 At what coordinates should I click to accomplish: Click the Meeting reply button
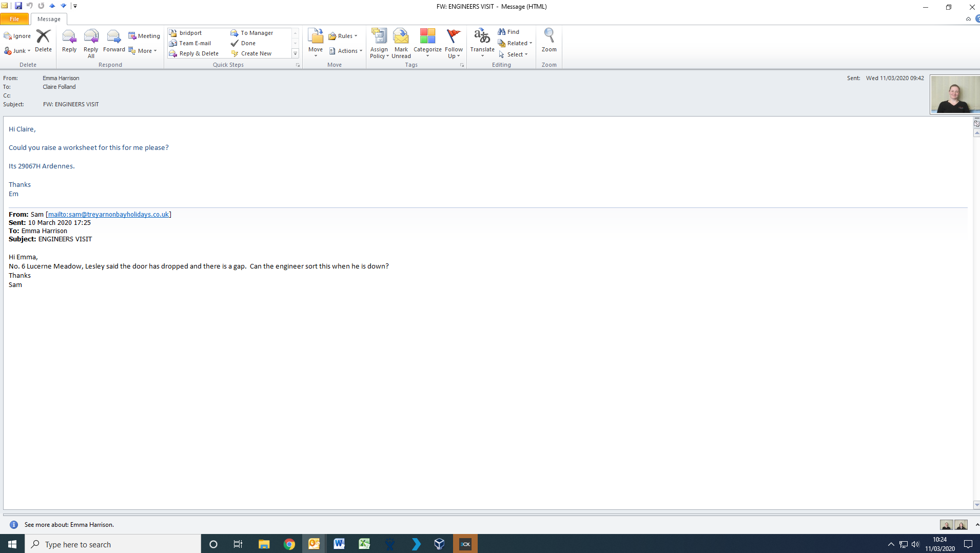[144, 36]
